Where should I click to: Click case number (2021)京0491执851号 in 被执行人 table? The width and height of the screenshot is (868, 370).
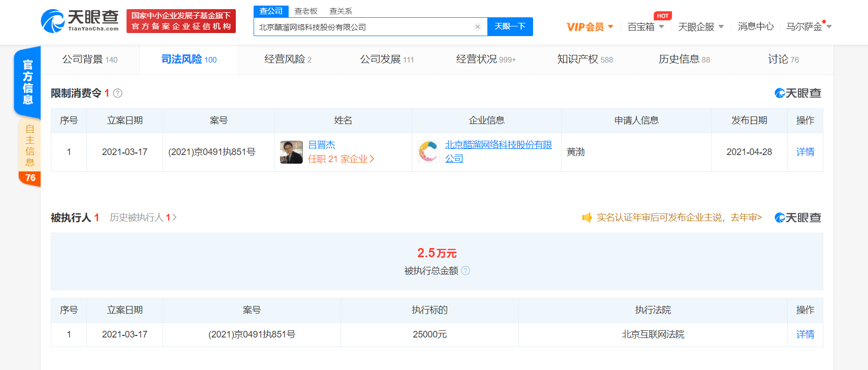coord(252,334)
